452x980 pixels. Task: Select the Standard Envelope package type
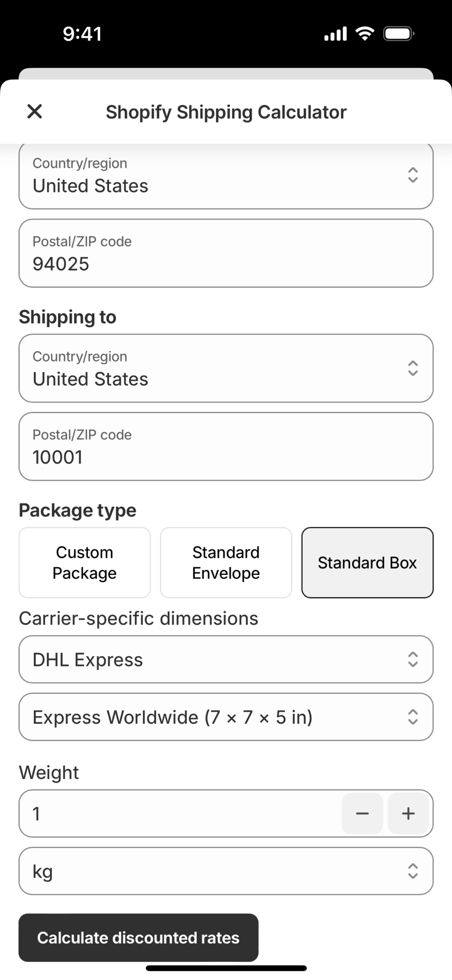[226, 563]
